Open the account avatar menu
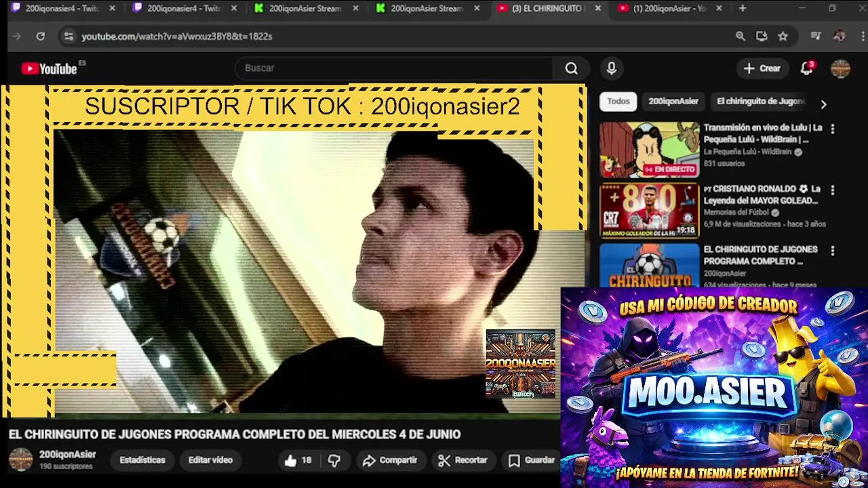The width and height of the screenshot is (868, 488). point(840,68)
